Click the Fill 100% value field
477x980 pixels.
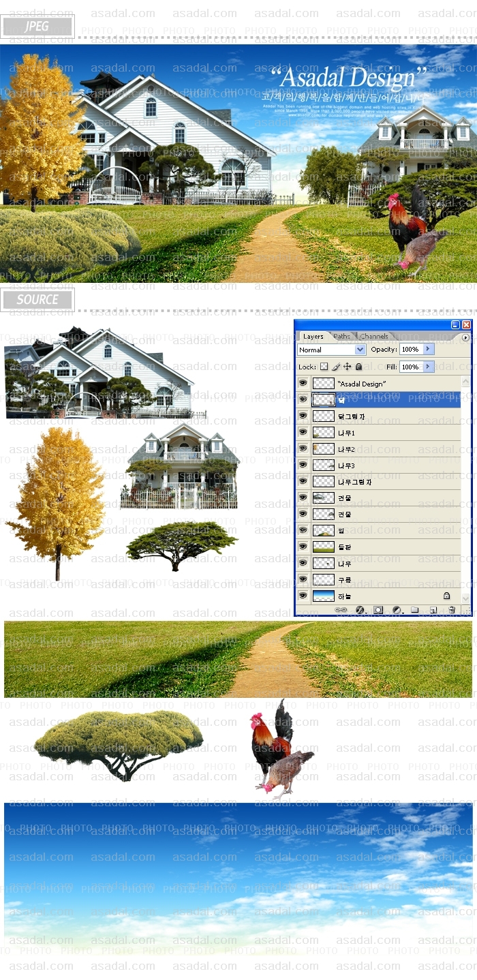(x=410, y=367)
